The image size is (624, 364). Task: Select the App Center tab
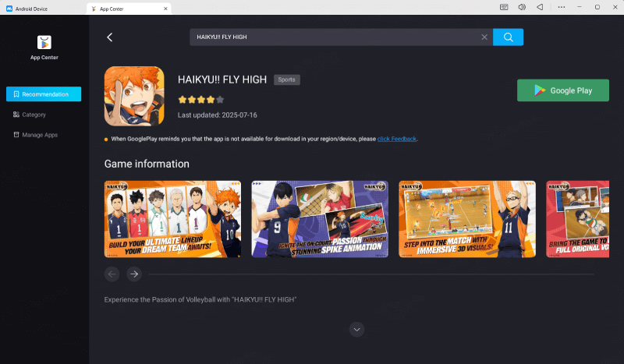[x=128, y=9]
